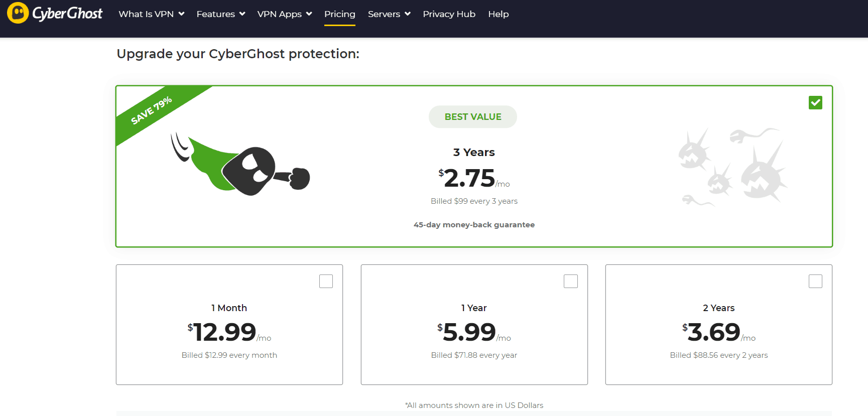868x416 pixels.
Task: Open the Privacy Hub page
Action: 449,14
